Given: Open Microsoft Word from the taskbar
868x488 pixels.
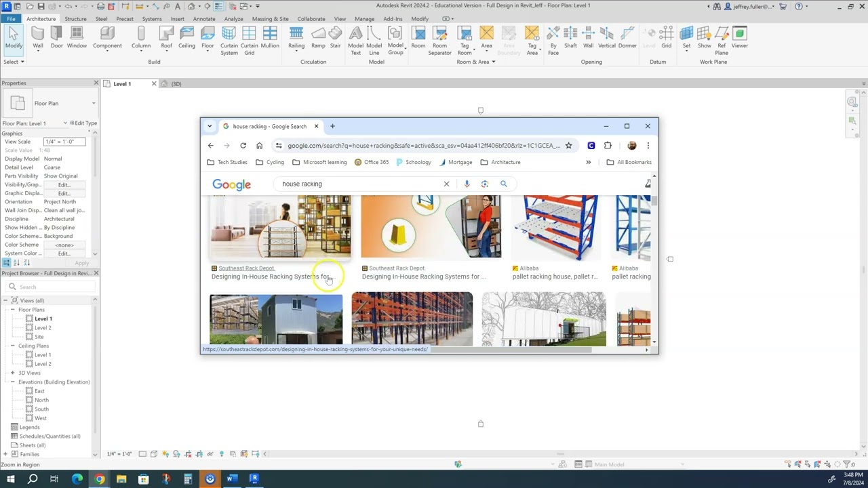Looking at the screenshot, I should click(231, 479).
